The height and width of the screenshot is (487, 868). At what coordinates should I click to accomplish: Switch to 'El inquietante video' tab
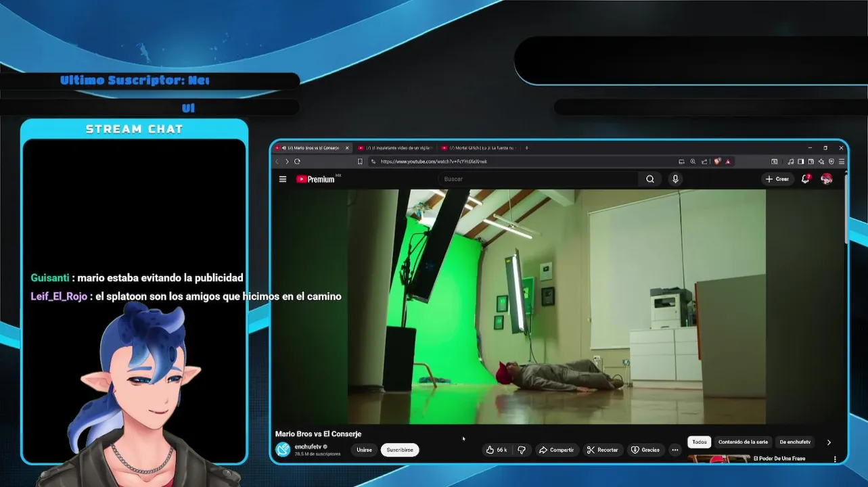pos(394,147)
